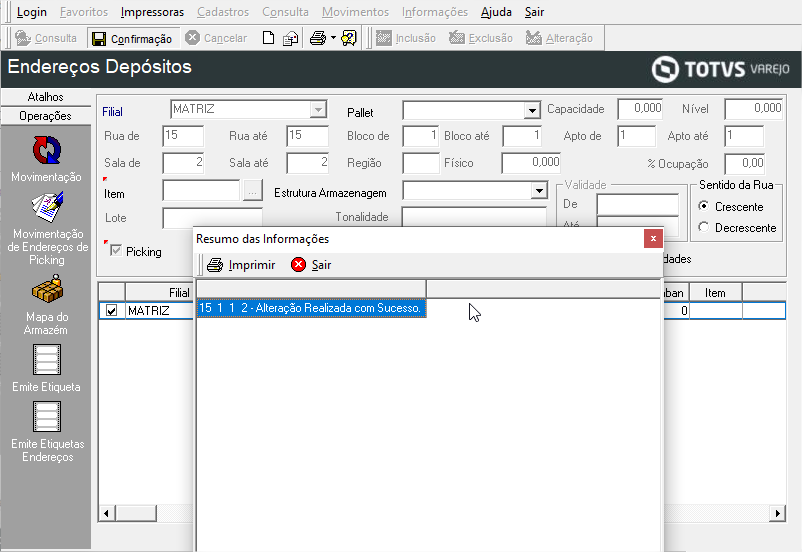Toggle the Picking checkbox

tap(116, 251)
